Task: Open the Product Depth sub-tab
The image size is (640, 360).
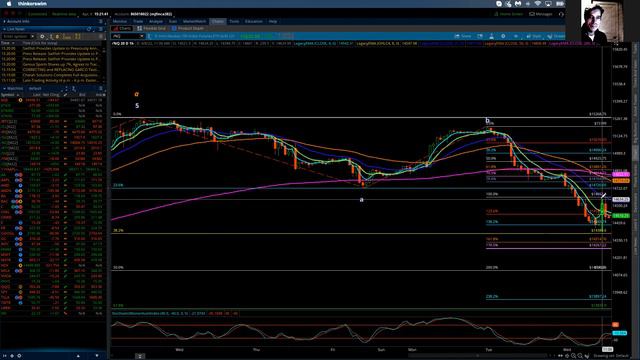Action: point(188,28)
